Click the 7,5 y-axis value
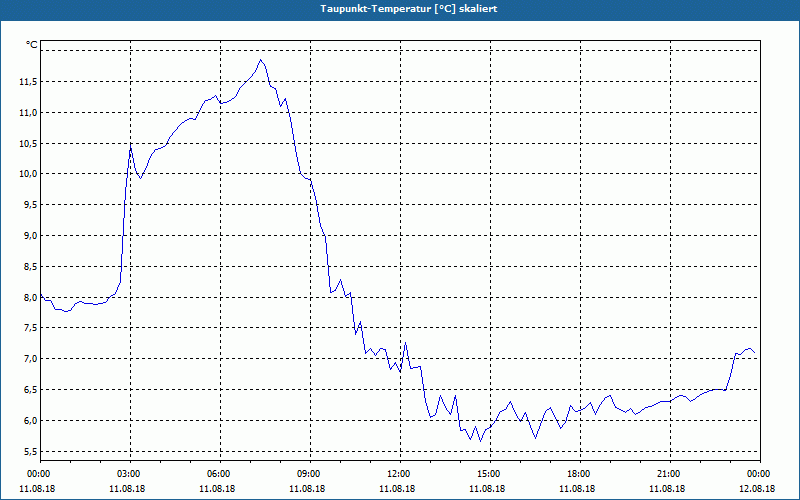Viewport: 800px width, 500px height. click(x=30, y=328)
